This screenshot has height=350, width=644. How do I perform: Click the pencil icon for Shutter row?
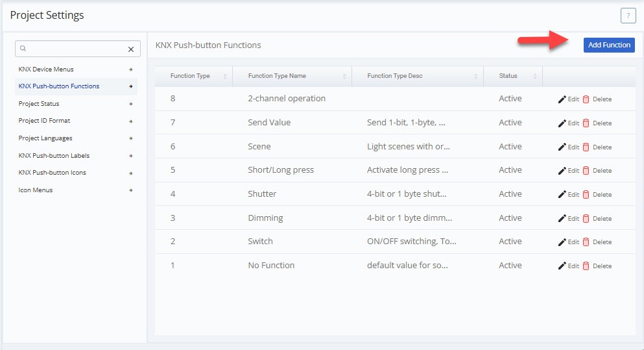coord(562,194)
